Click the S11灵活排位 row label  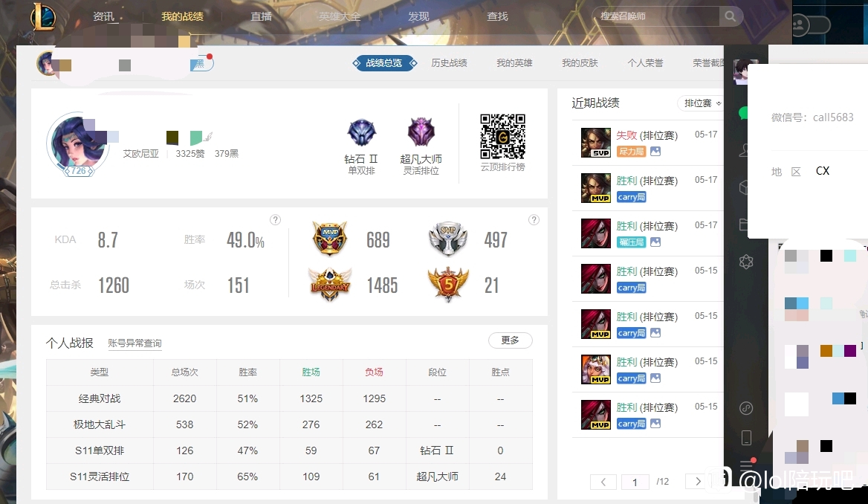click(x=100, y=476)
